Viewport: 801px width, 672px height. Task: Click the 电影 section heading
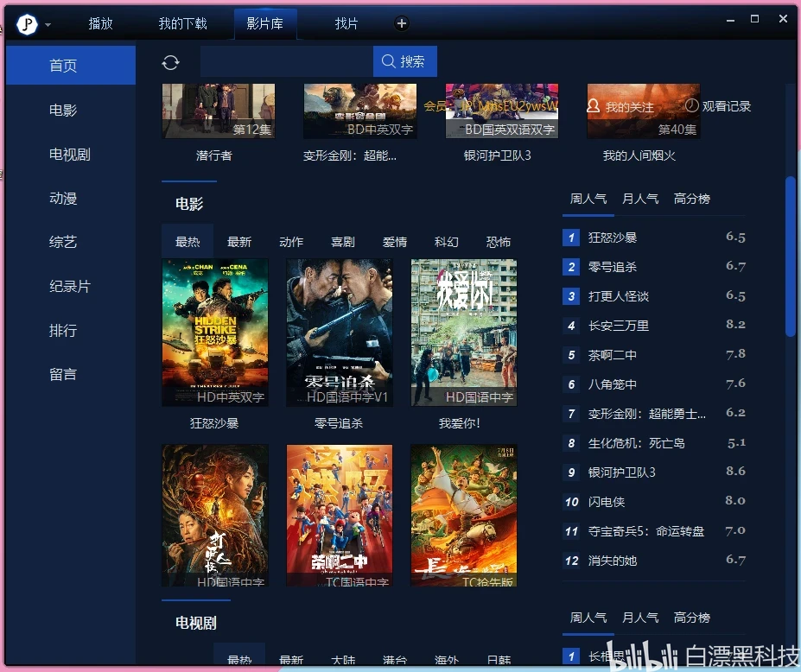point(189,204)
